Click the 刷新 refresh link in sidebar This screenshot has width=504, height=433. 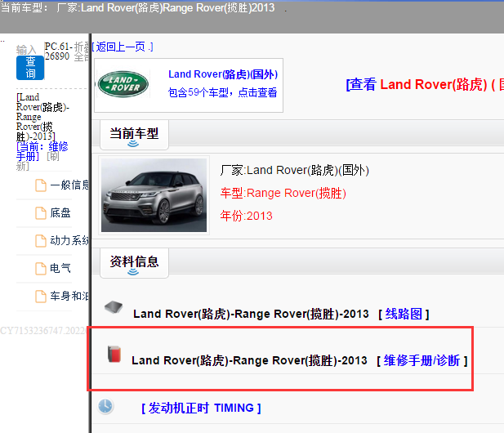coord(38,161)
